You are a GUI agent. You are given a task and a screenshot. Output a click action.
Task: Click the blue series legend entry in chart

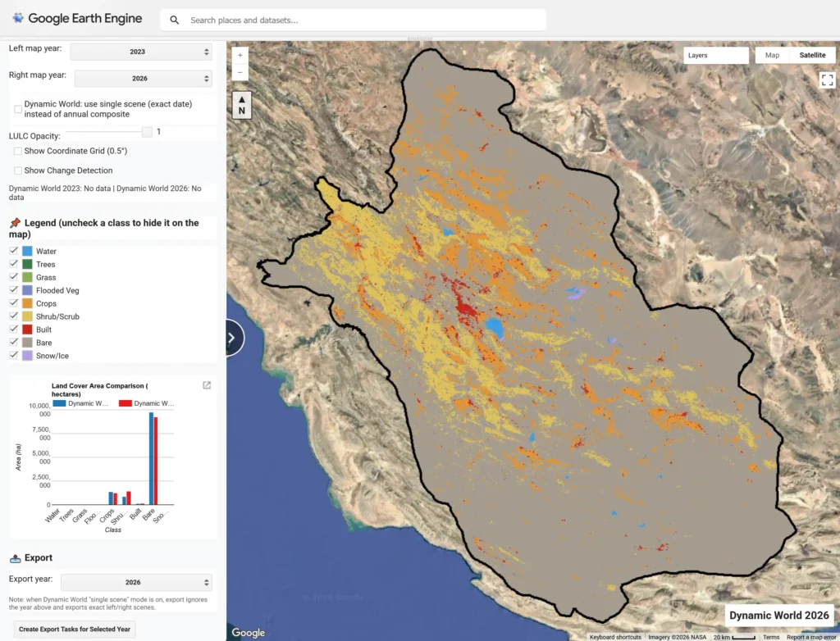pos(81,403)
